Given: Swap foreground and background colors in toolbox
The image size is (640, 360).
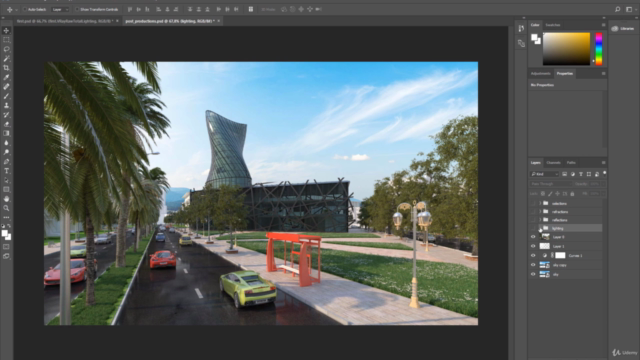Looking at the screenshot, I should pyautogui.click(x=9, y=226).
